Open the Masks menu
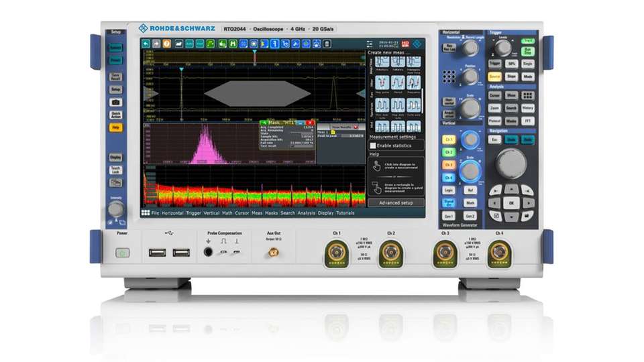 coord(272,213)
